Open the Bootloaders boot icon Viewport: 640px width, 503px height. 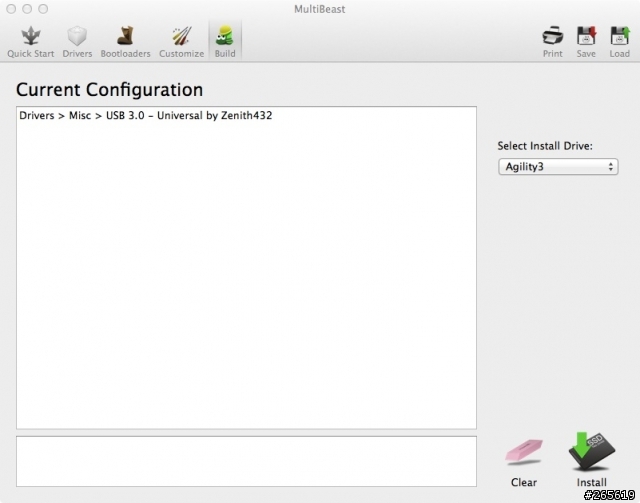pyautogui.click(x=125, y=36)
